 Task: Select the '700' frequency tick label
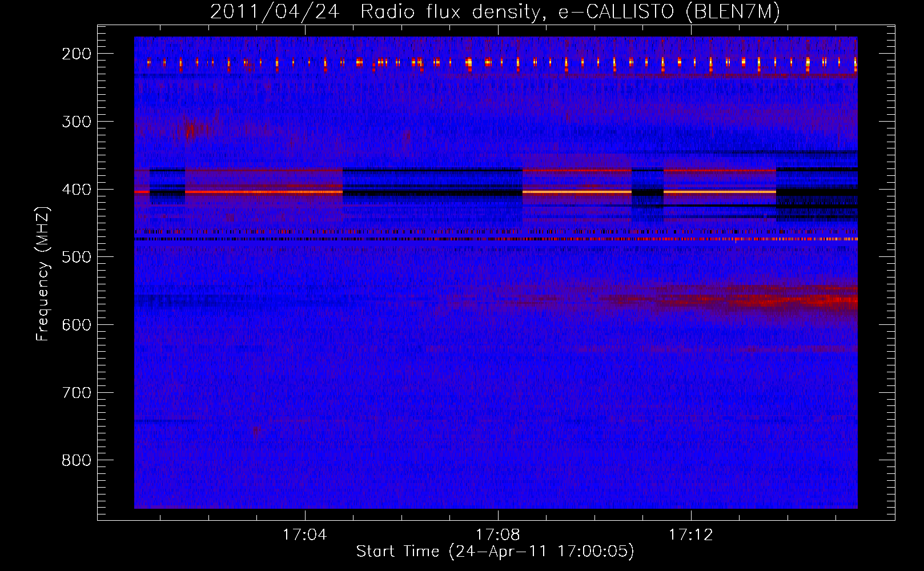click(76, 393)
